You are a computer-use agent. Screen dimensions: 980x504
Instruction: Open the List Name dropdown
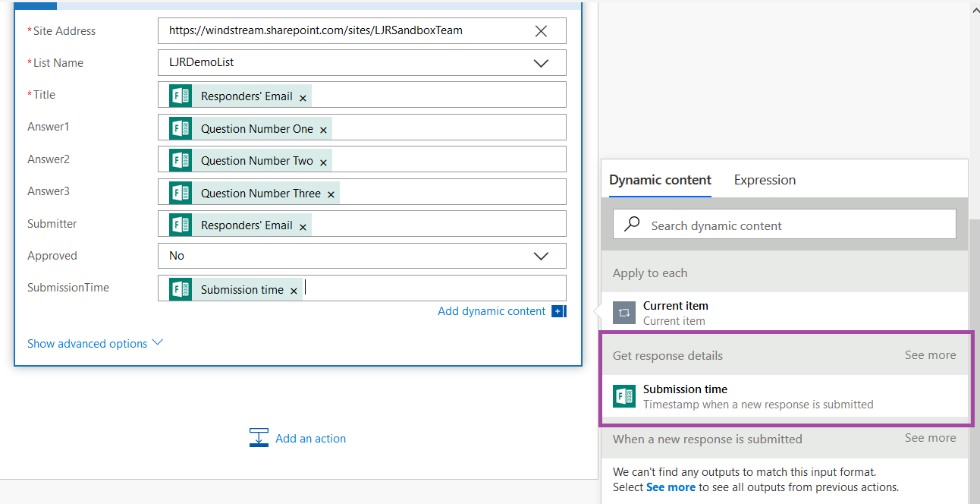pos(541,63)
